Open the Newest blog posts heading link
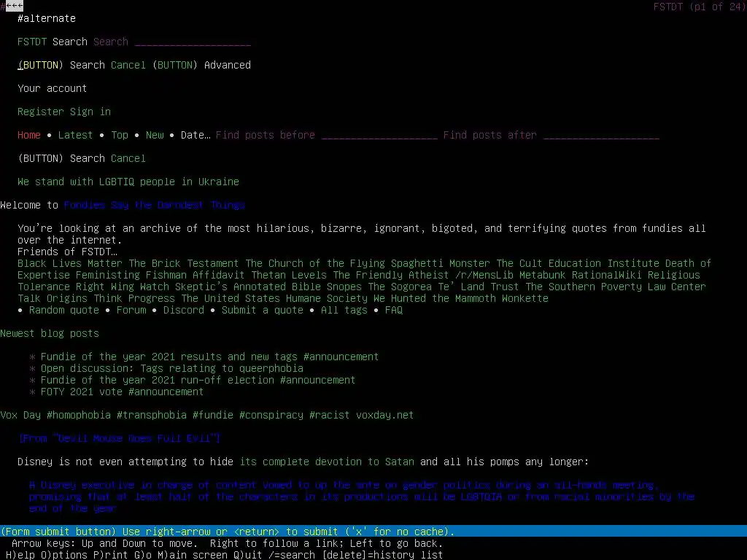747x560 pixels. (x=50, y=333)
